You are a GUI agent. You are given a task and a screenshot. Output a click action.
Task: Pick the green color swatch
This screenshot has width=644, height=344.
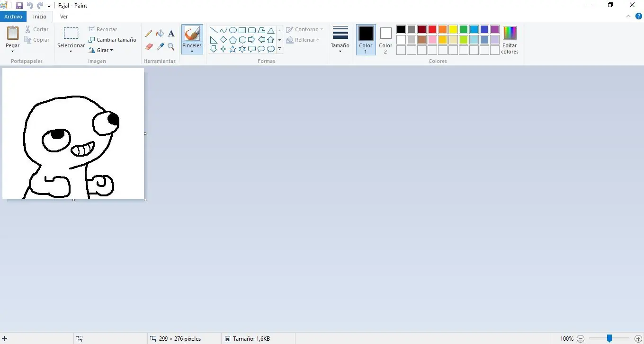coord(464,29)
